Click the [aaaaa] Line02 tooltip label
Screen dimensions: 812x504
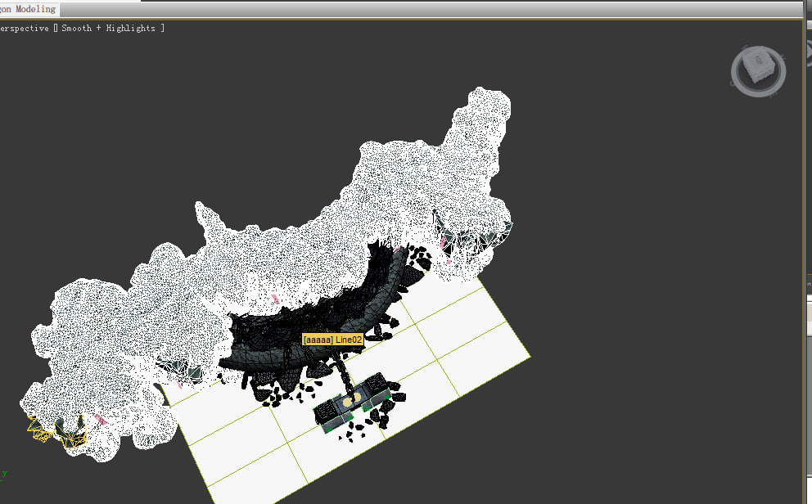pyautogui.click(x=333, y=340)
